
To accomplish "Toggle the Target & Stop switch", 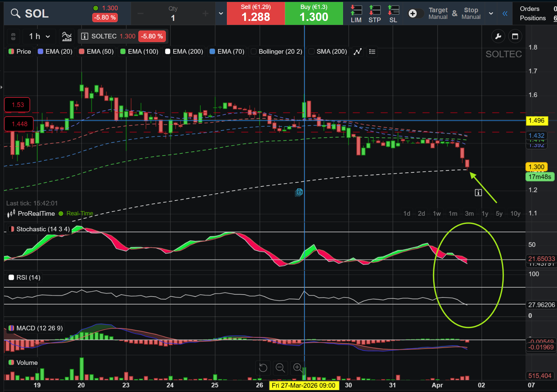I will coord(416,13).
